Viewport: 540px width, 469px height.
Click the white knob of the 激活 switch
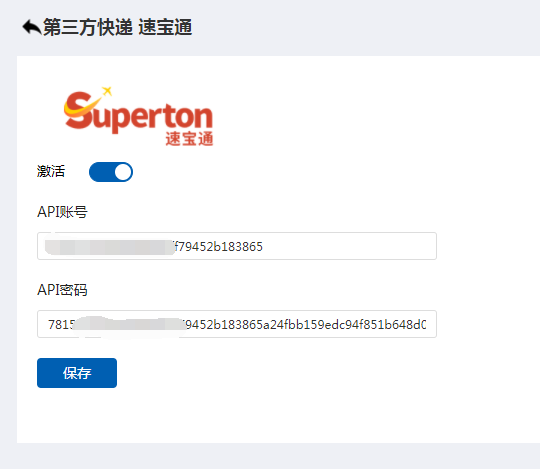(x=123, y=172)
